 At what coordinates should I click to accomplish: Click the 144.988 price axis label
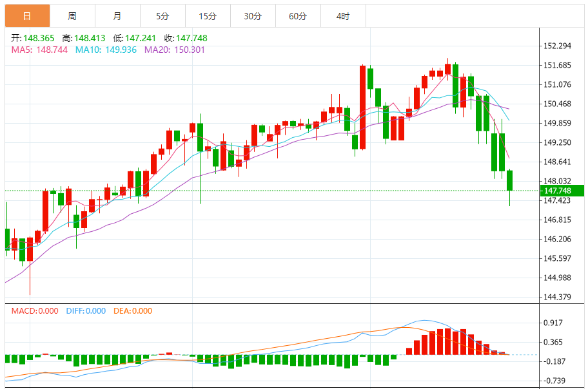557,278
